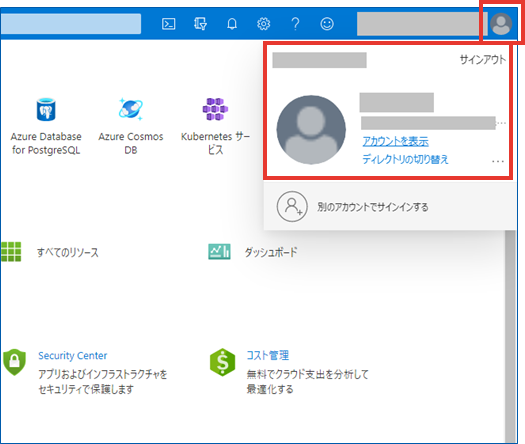The image size is (525, 444).
Task: Click the ダッシュボード label
Action: pyautogui.click(x=271, y=252)
